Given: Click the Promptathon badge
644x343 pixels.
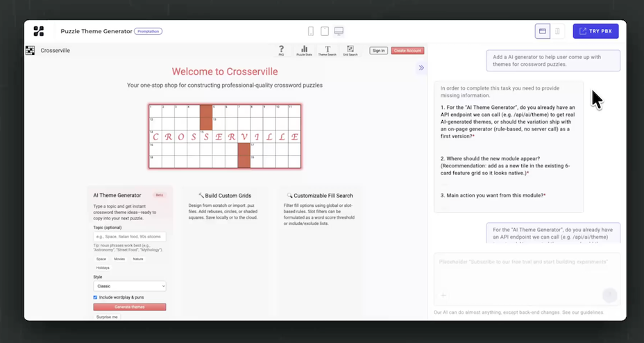Looking at the screenshot, I should 149,31.
